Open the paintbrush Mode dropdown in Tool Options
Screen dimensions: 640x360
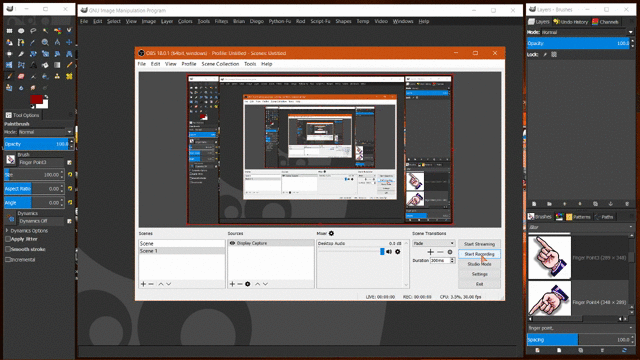(45, 132)
